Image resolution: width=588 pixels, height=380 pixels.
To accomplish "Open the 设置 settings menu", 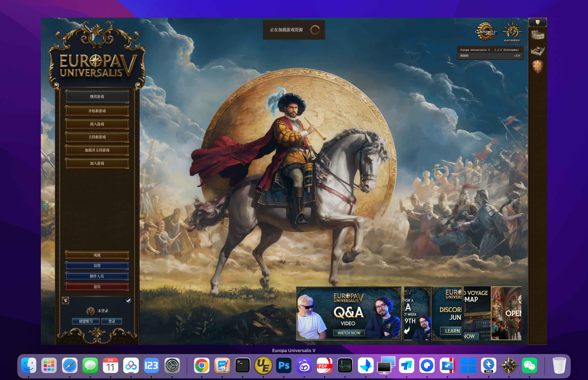I will 97,266.
